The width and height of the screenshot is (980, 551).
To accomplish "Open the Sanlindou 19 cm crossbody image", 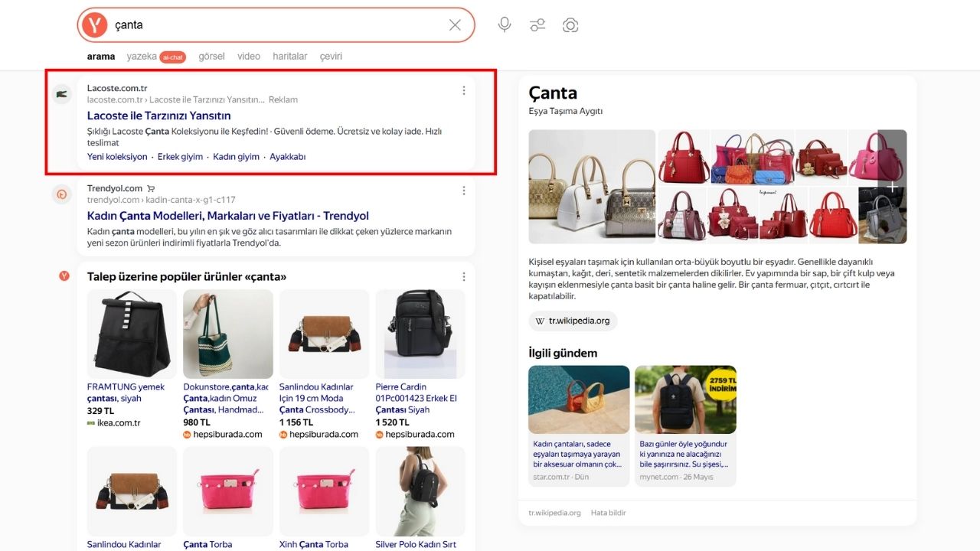I will pyautogui.click(x=324, y=334).
